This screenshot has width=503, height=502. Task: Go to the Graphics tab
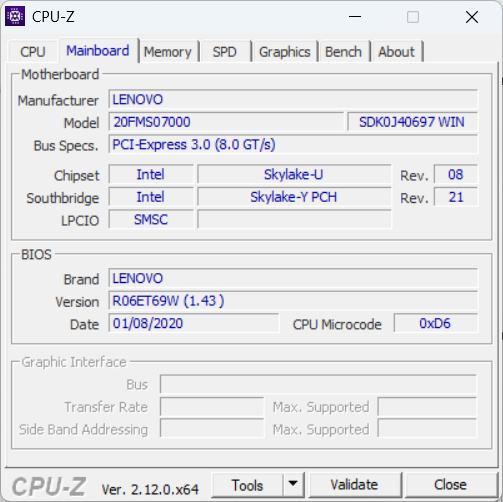point(284,52)
